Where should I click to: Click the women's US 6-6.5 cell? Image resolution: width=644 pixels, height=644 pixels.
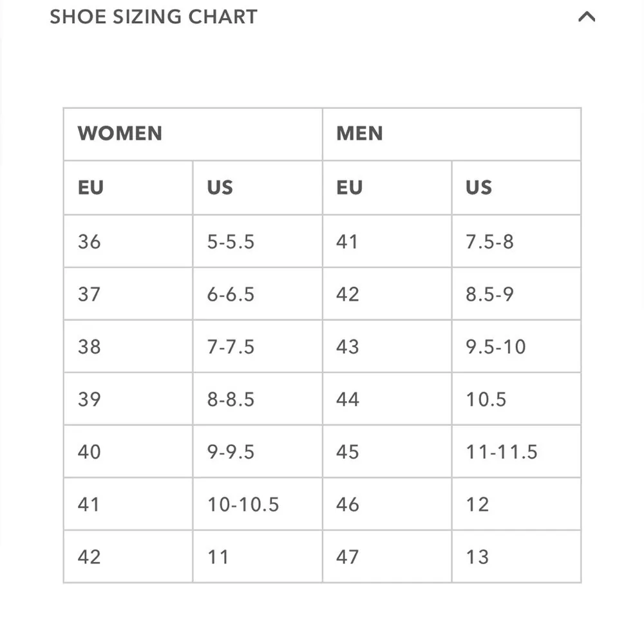click(x=231, y=294)
